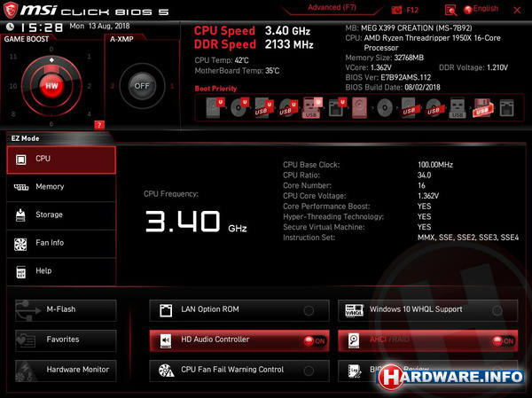Select the USB floppy boot device
This screenshot has width=532, height=398.
point(483,108)
